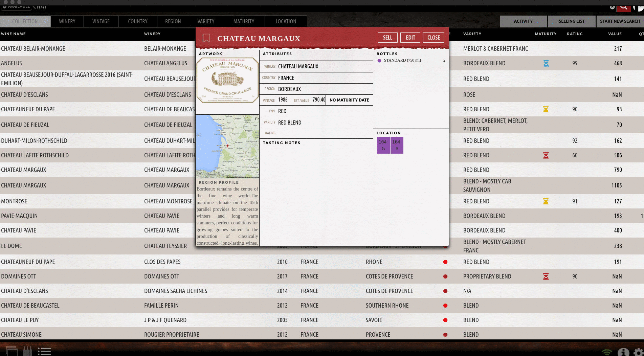Select cellar location swatch 164-5
644x356 pixels.
pyautogui.click(x=383, y=145)
